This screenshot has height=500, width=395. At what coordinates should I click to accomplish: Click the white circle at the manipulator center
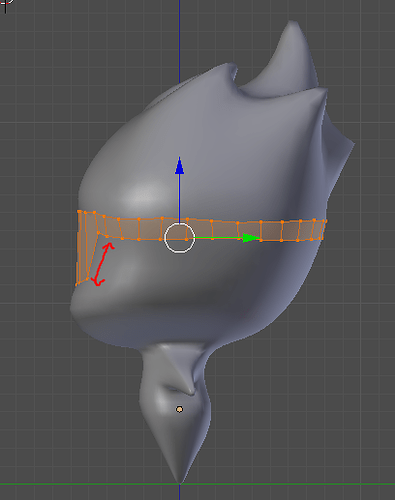[x=179, y=238]
